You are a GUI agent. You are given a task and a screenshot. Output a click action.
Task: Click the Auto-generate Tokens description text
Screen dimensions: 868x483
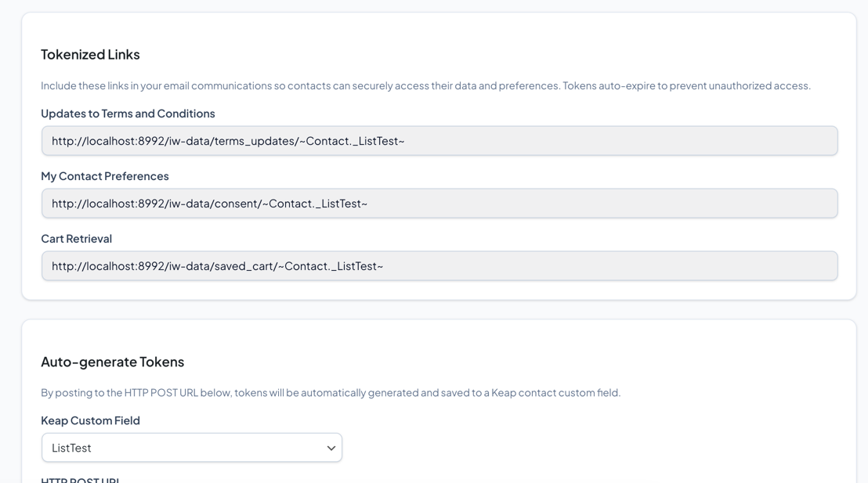tap(331, 392)
